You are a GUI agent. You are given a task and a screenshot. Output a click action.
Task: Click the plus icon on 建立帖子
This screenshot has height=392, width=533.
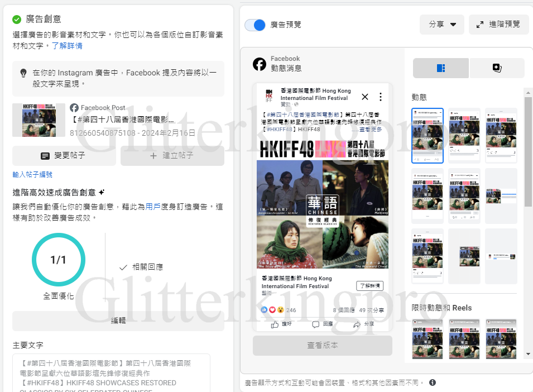(x=153, y=156)
